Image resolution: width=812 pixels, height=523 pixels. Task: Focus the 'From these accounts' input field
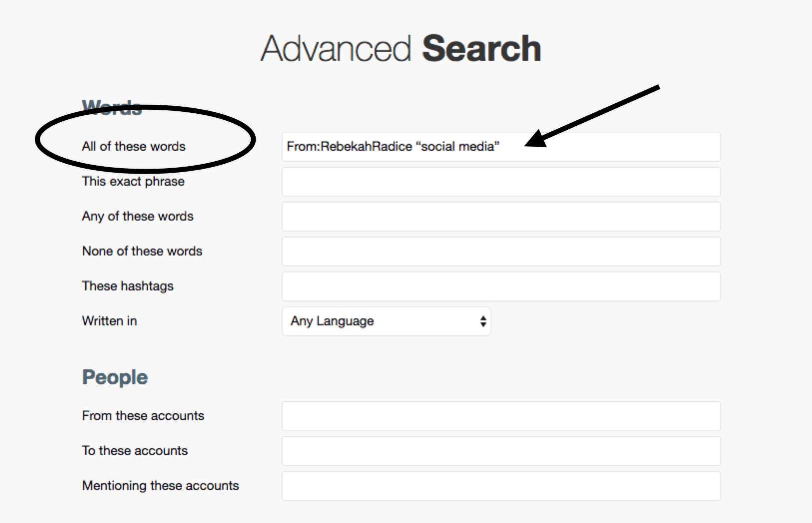pos(501,416)
